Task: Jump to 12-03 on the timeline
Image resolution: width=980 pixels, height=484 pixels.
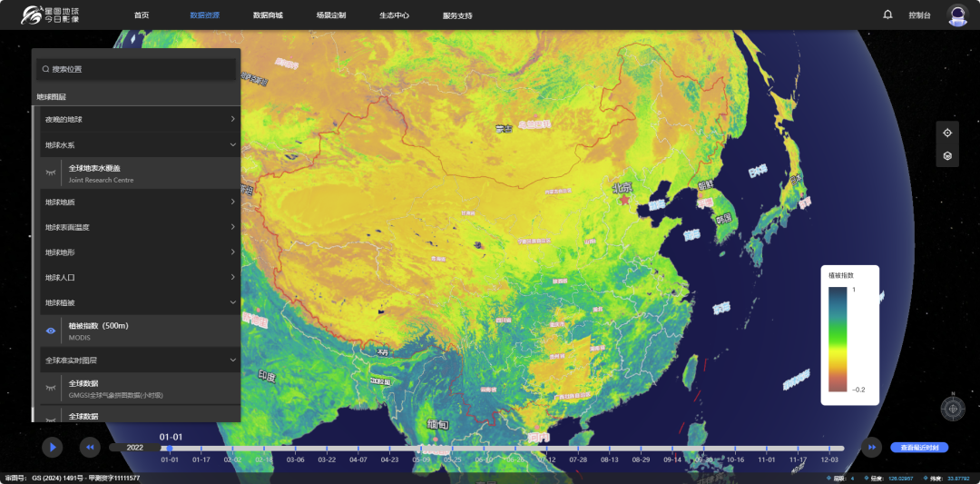Action: [829, 459]
